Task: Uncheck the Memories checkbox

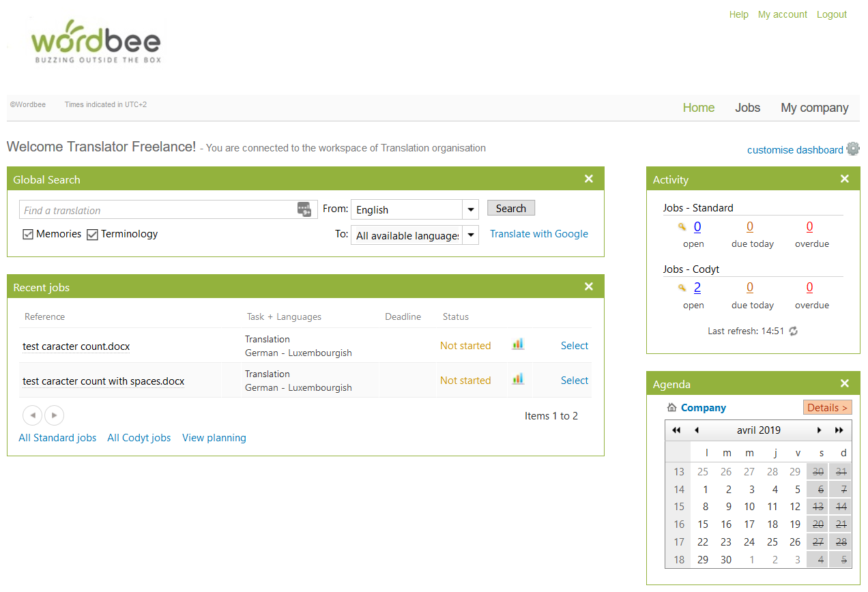Action: pos(28,235)
